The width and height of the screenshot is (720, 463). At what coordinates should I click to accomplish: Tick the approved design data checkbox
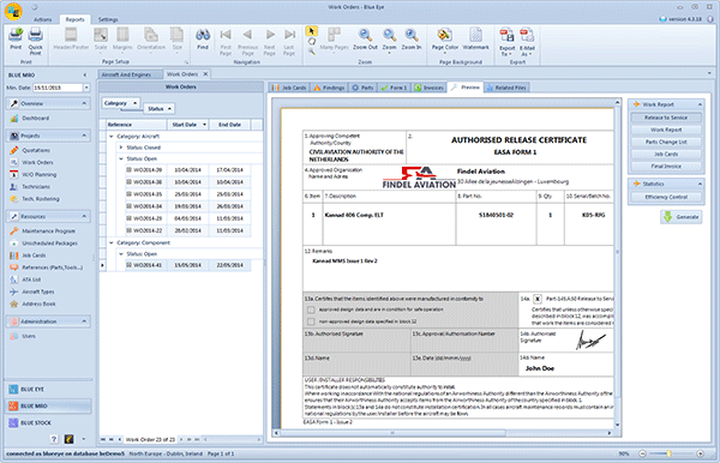311,310
